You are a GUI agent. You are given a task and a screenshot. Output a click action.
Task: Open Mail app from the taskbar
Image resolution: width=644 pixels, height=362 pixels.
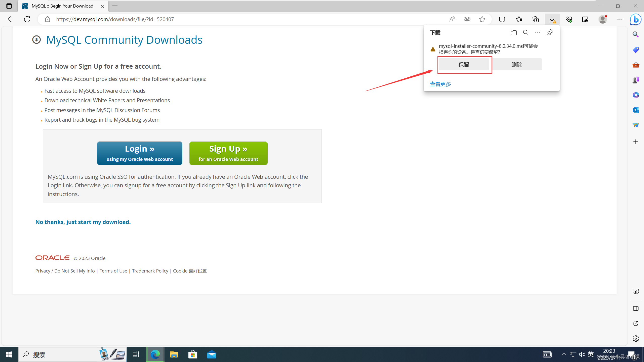tap(212, 354)
